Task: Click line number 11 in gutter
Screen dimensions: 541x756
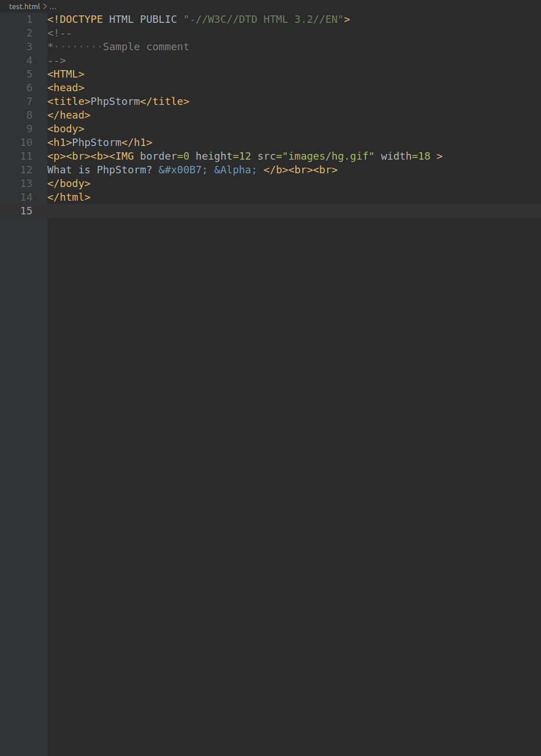Action: (26, 156)
